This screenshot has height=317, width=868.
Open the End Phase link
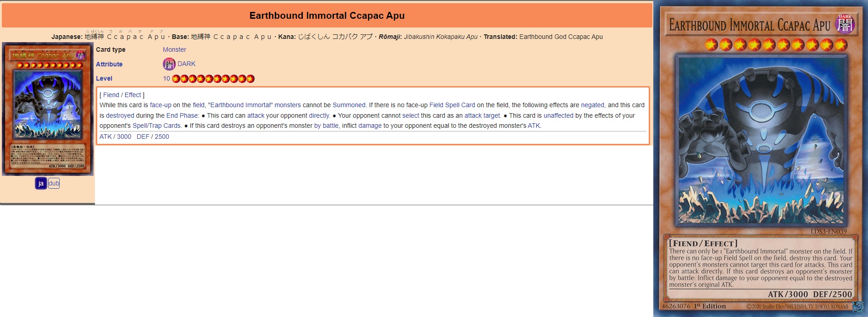tap(182, 115)
